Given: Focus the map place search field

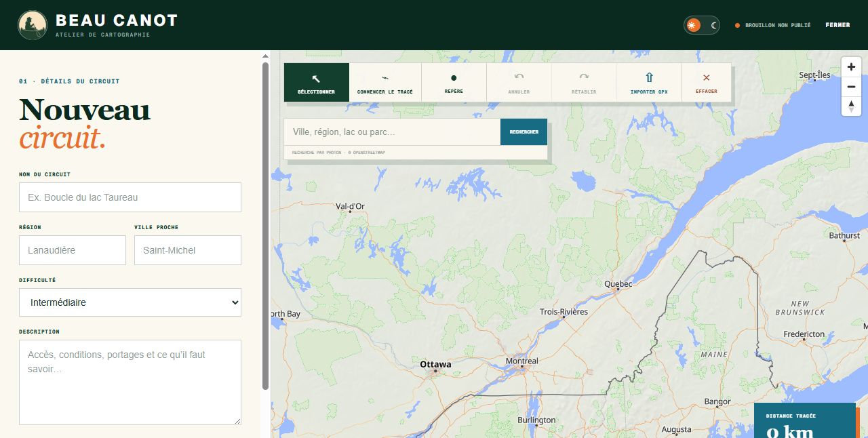Looking at the screenshot, I should (x=392, y=132).
